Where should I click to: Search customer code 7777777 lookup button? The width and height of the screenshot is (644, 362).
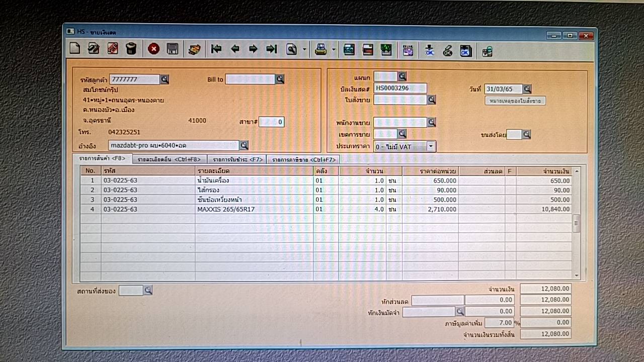[165, 79]
